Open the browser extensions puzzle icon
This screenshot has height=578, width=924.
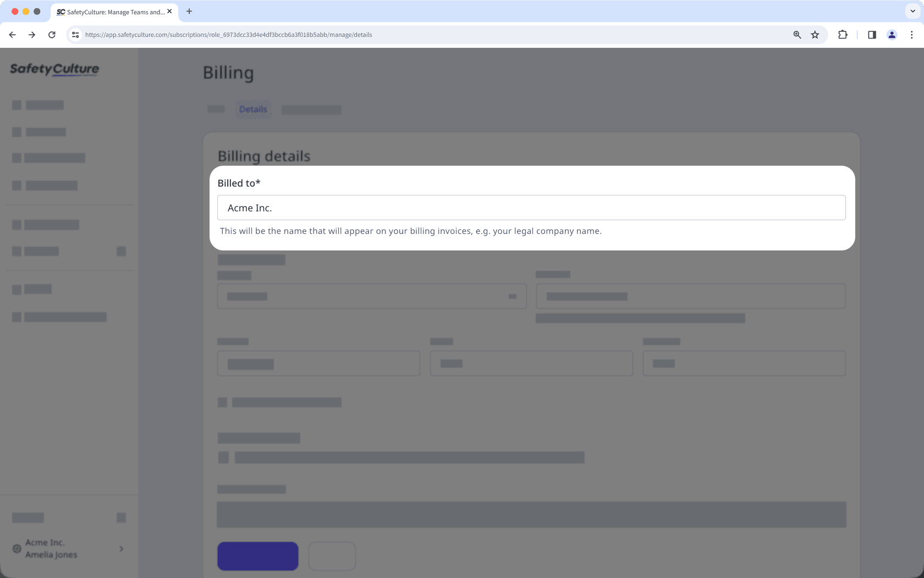point(843,34)
